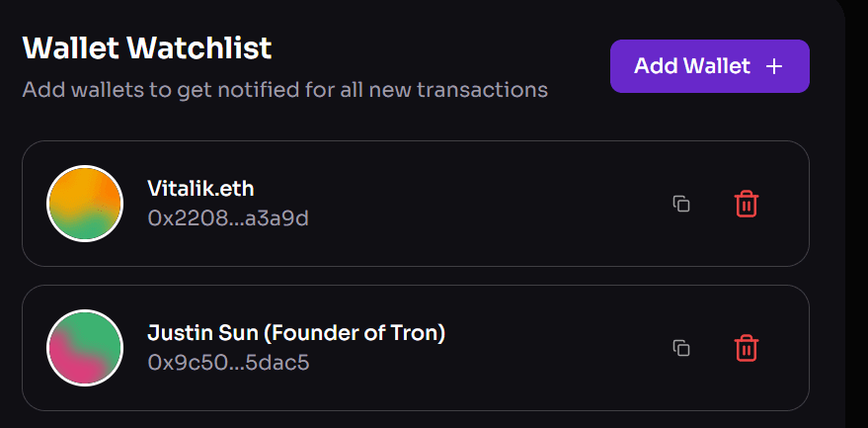This screenshot has height=428, width=868.
Task: Click the 'Add Wallet' text in purple button
Action: coord(692,66)
